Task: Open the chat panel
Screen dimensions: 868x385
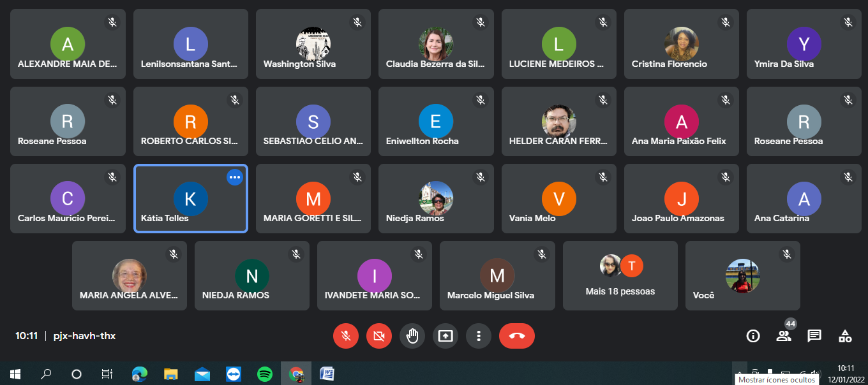Action: tap(814, 336)
